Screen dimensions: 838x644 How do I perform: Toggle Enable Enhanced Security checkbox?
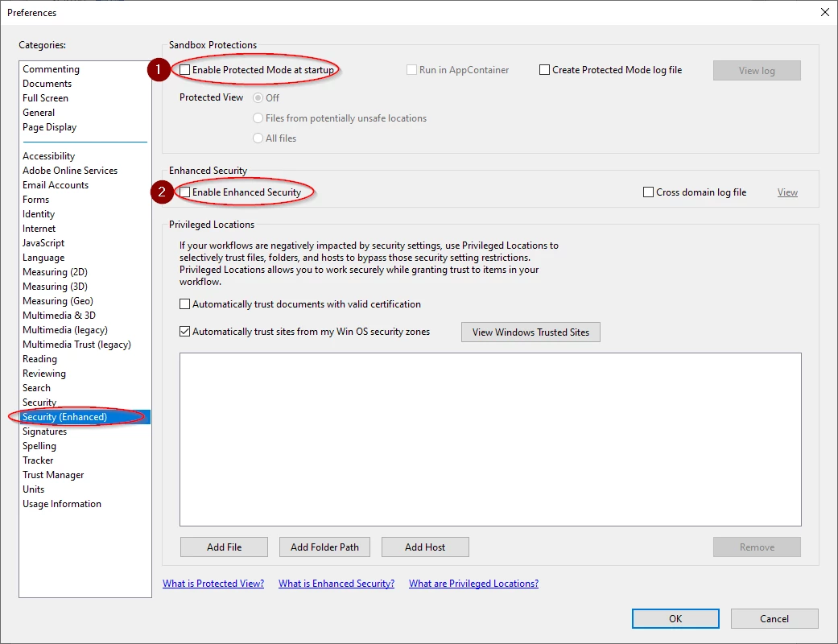[x=185, y=192]
